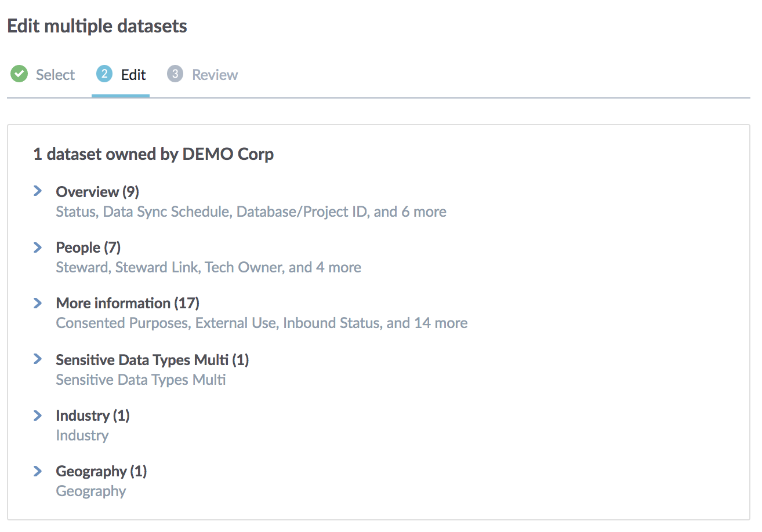Click the gray Industry subtitle text
The image size is (762, 532).
point(82,435)
